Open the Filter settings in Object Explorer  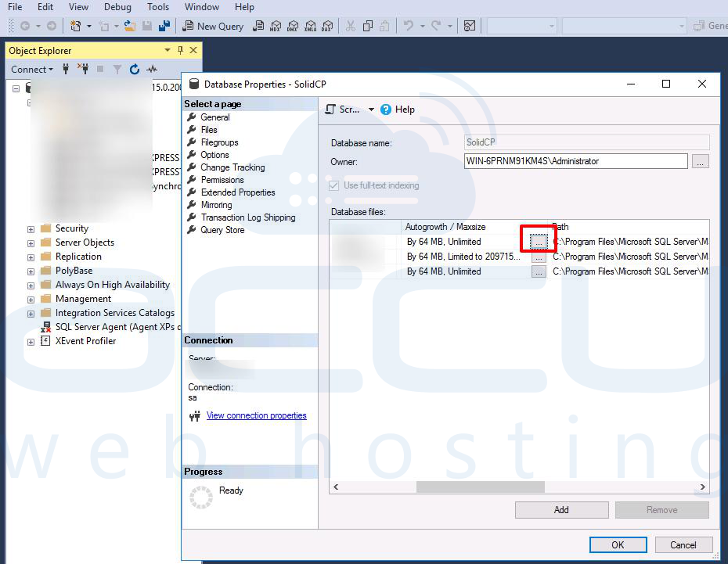(x=117, y=69)
